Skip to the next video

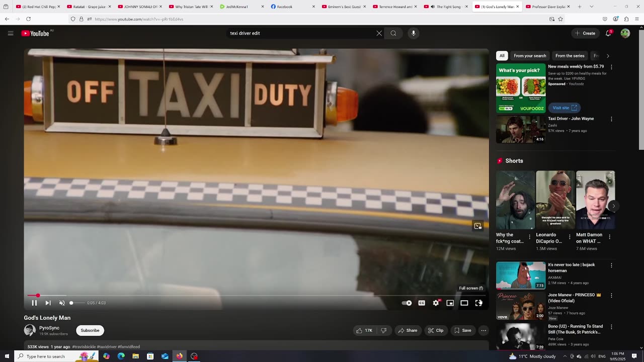click(x=48, y=303)
